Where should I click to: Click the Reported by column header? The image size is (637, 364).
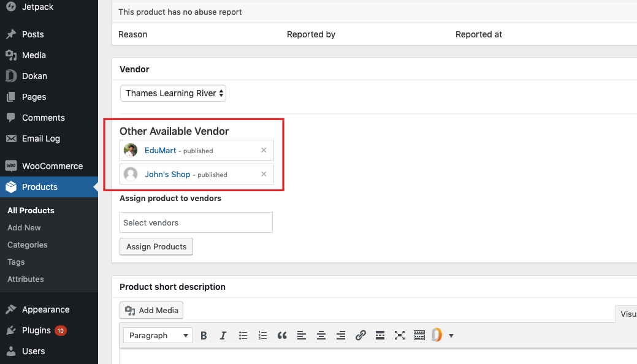pos(311,34)
